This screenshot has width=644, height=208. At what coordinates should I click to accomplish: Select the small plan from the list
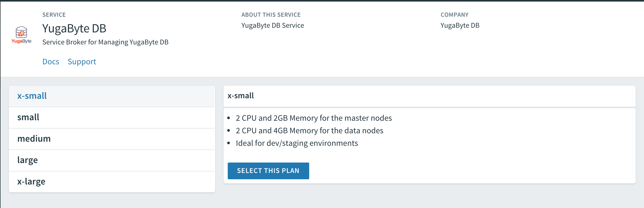click(28, 117)
